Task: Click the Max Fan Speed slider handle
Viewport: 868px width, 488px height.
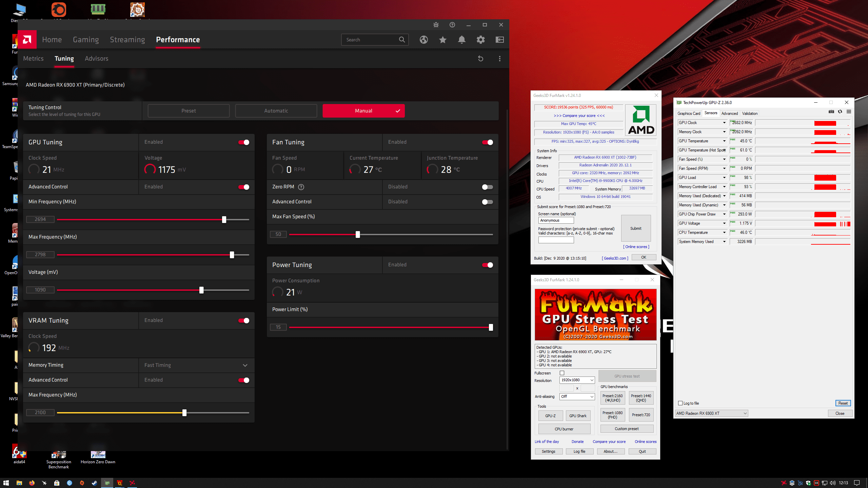Action: pyautogui.click(x=358, y=235)
